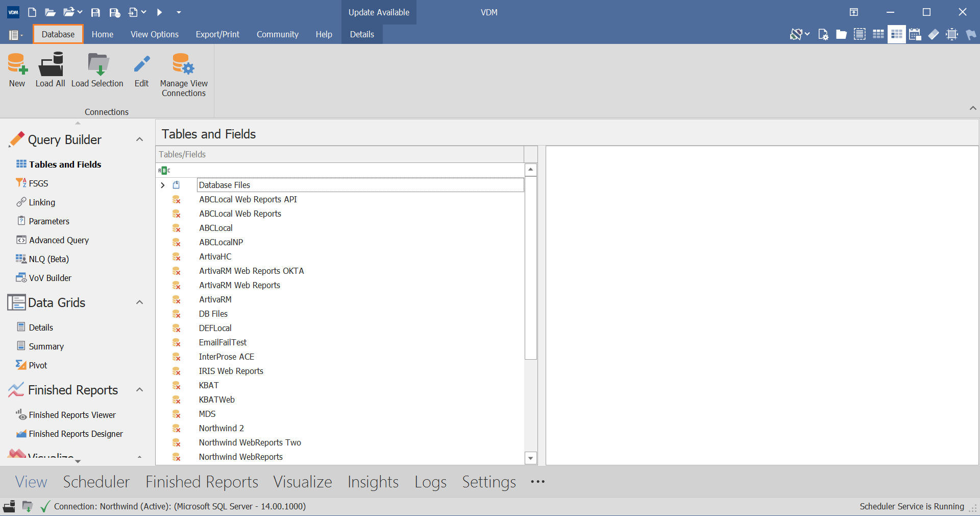Open Manage View Connections
Image resolution: width=980 pixels, height=516 pixels.
coord(184,75)
